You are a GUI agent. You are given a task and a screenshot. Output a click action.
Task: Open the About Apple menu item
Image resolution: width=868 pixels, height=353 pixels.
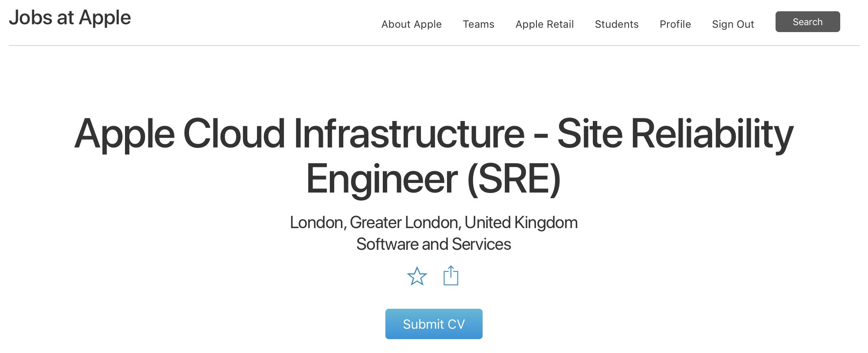point(411,24)
